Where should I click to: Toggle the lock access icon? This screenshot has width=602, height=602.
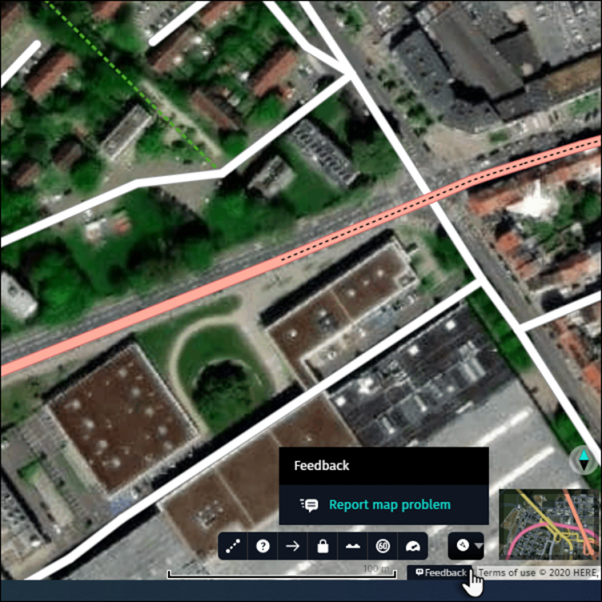pos(322,546)
